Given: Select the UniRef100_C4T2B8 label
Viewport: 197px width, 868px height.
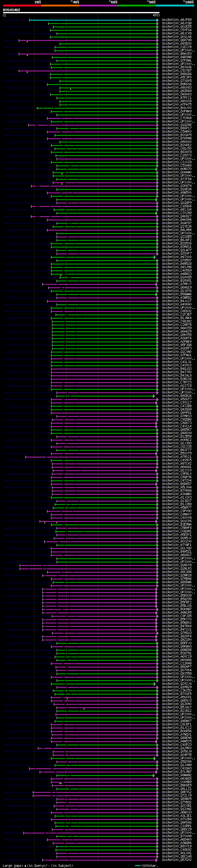Looking at the screenshot, I should [x=177, y=406].
